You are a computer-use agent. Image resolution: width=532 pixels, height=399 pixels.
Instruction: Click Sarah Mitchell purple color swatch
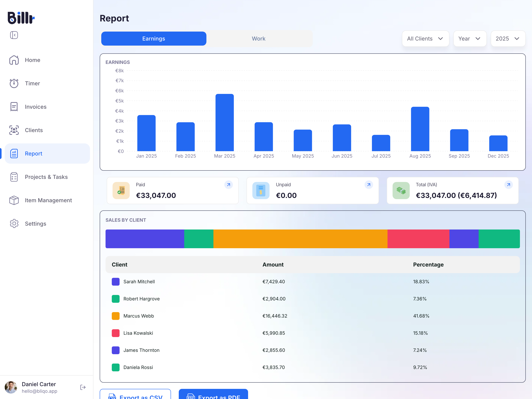point(116,282)
